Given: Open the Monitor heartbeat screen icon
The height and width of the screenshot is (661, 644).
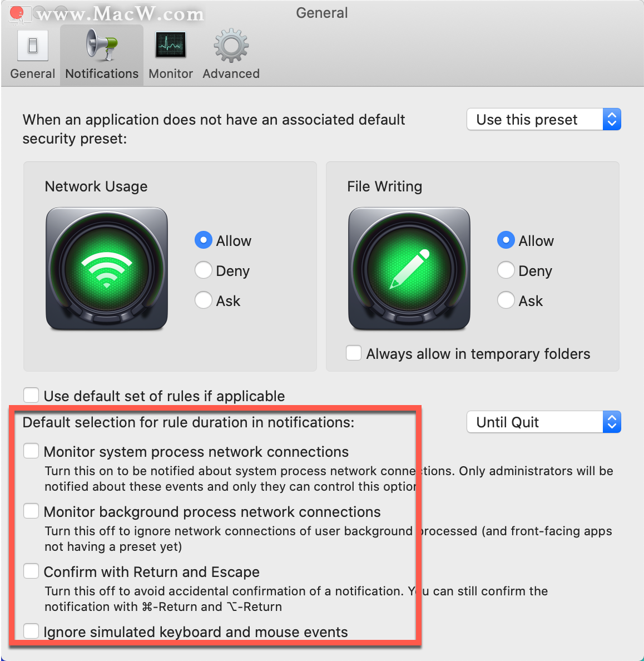Looking at the screenshot, I should pyautogui.click(x=170, y=45).
